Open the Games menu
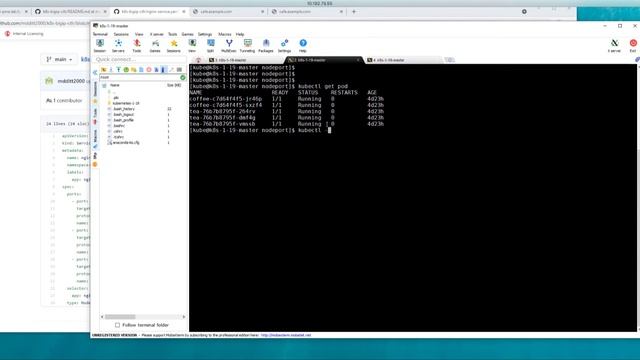This screenshot has height=360, width=640. coord(187,34)
